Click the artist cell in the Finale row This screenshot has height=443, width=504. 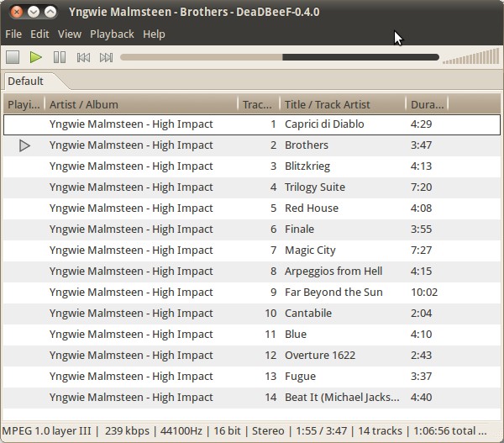coord(131,229)
